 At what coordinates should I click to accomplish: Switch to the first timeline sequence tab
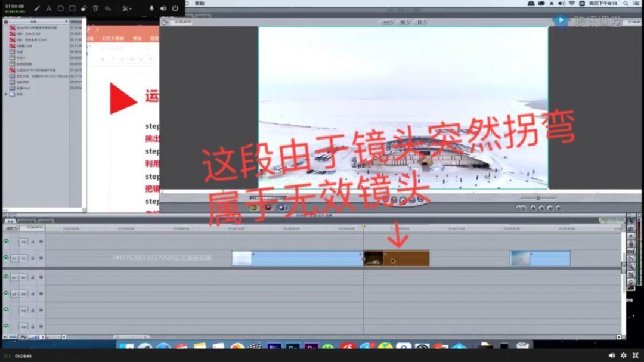click(x=10, y=221)
